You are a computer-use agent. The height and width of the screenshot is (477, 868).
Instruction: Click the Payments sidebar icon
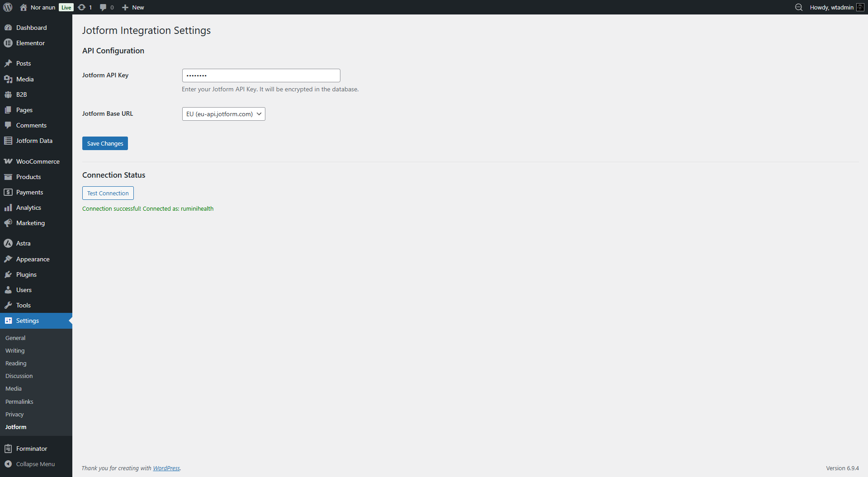coord(8,192)
